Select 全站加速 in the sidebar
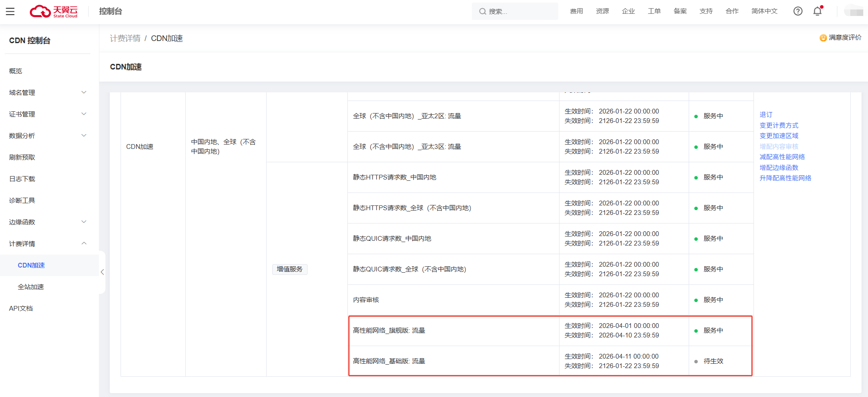Viewport: 868px width, 397px height. (x=31, y=287)
